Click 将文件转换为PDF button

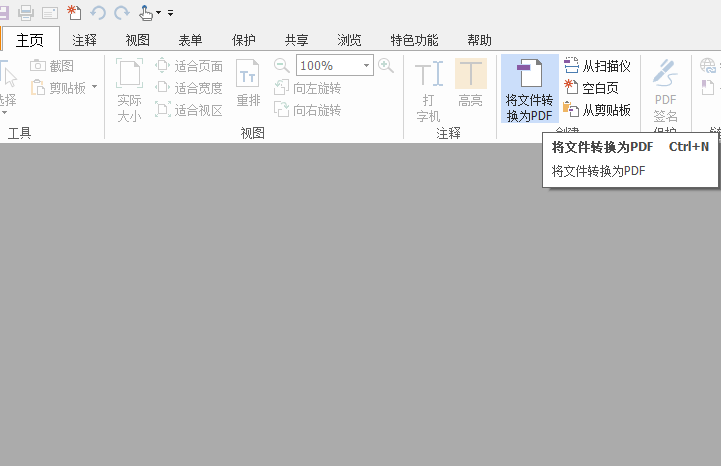(x=530, y=89)
